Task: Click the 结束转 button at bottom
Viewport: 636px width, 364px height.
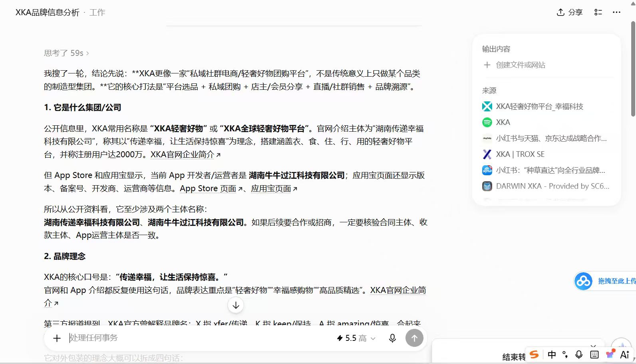Action: coord(514,357)
